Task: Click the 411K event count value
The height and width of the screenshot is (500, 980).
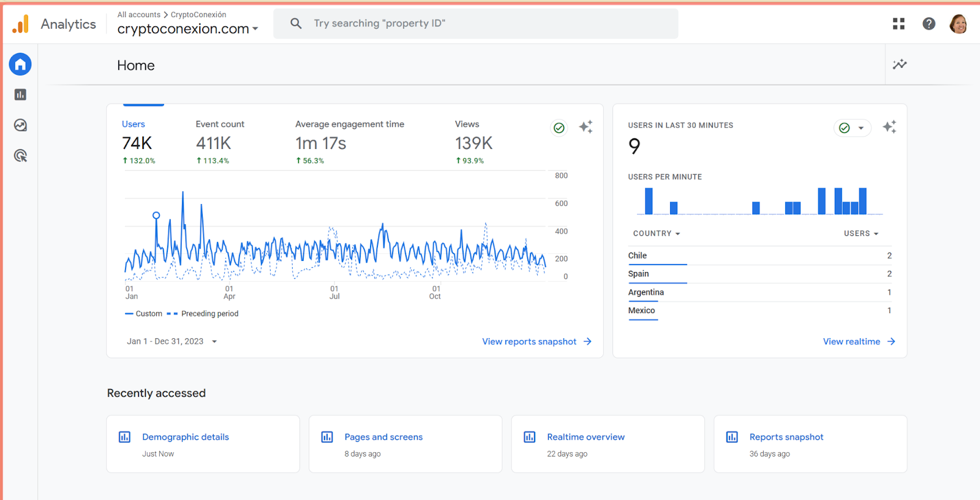Action: point(213,143)
